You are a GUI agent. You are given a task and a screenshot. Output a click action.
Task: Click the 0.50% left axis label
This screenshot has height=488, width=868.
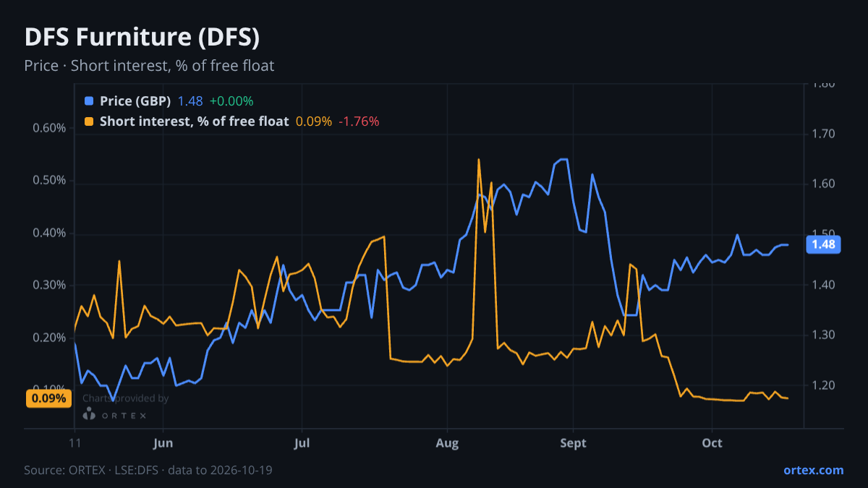(x=49, y=180)
